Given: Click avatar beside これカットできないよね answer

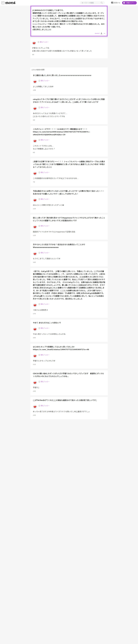Looking at the screenshot, I should pos(35,141).
